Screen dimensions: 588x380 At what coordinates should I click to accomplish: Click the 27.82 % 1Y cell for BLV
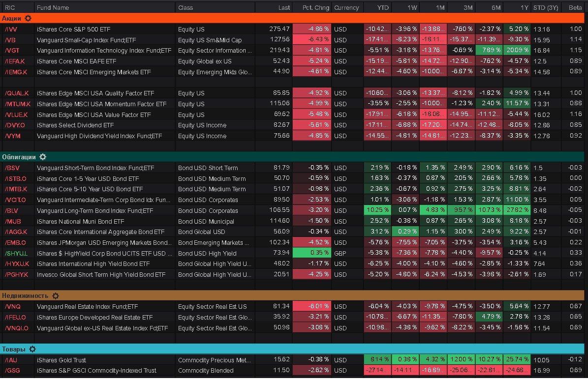coord(517,210)
